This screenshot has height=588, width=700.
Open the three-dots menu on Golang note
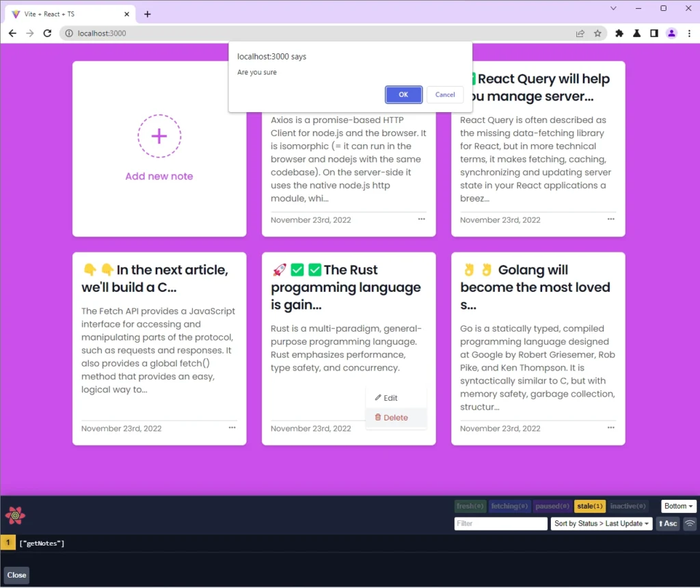click(x=610, y=427)
